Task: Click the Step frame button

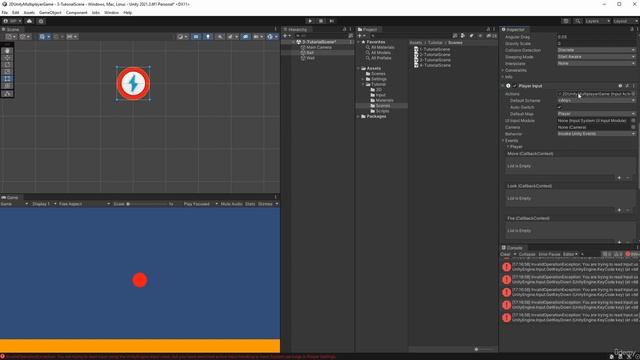Action: (x=331, y=21)
